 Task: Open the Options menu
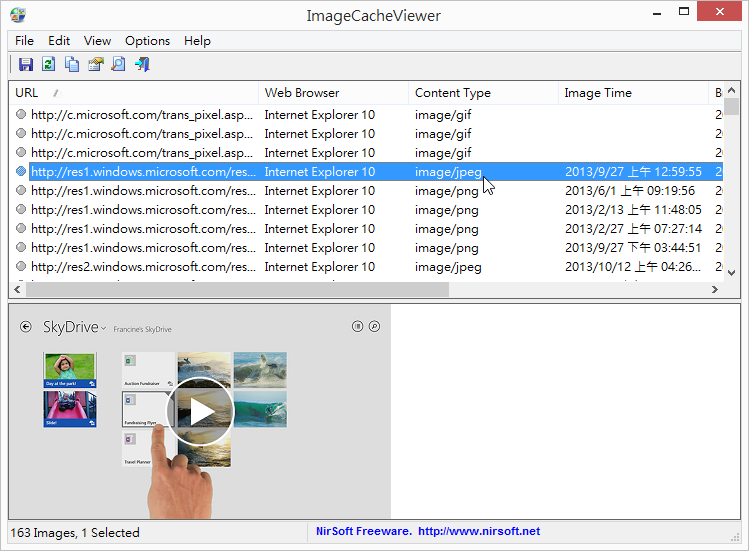point(147,41)
